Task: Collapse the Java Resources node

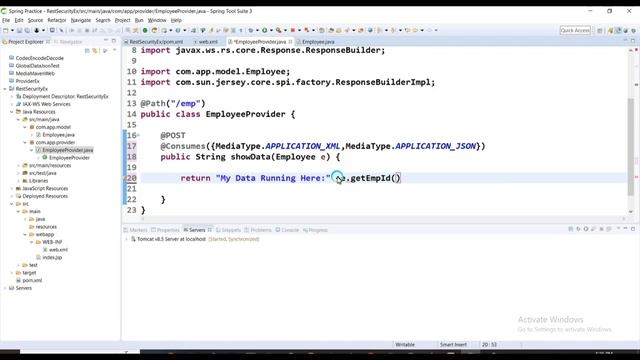Action: pyautogui.click(x=12, y=112)
